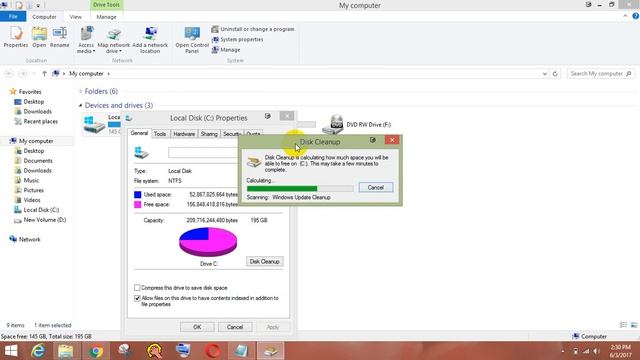Open the File ribbon tab

pyautogui.click(x=13, y=17)
